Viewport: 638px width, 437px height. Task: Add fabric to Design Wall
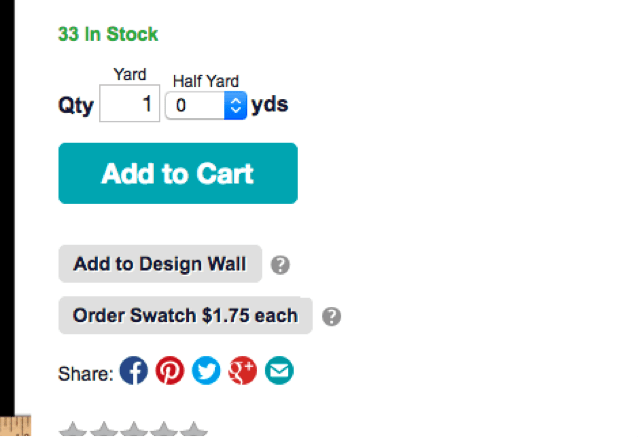160,264
